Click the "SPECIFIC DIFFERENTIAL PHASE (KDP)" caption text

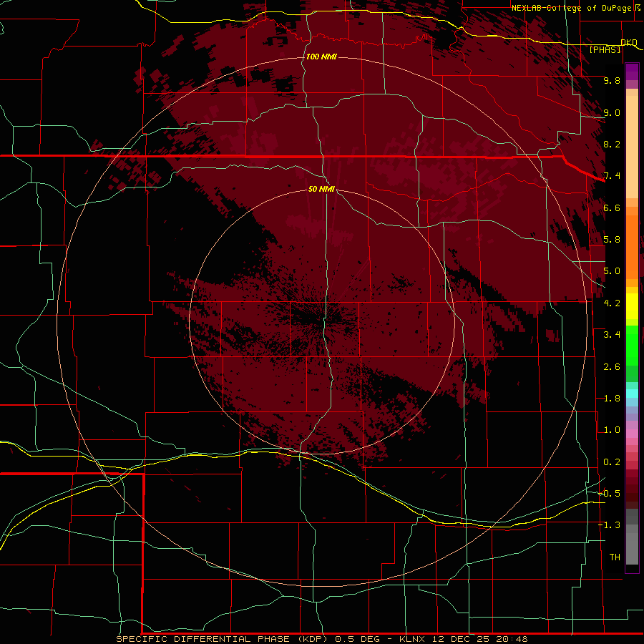(222, 639)
